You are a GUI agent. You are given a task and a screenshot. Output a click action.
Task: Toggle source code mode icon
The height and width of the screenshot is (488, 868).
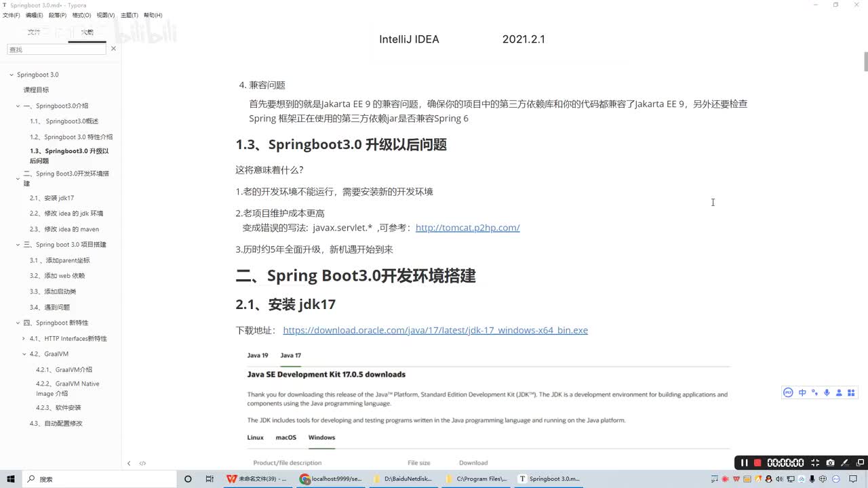tap(142, 464)
